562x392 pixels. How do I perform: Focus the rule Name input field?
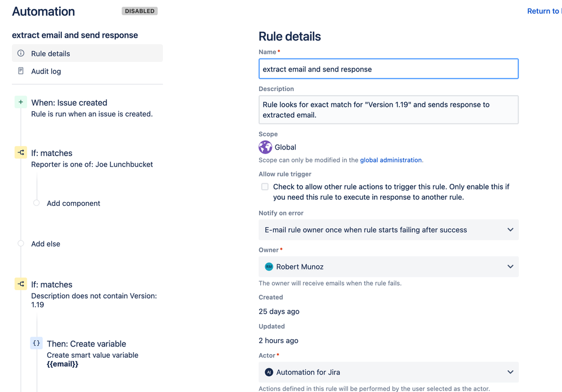point(389,69)
